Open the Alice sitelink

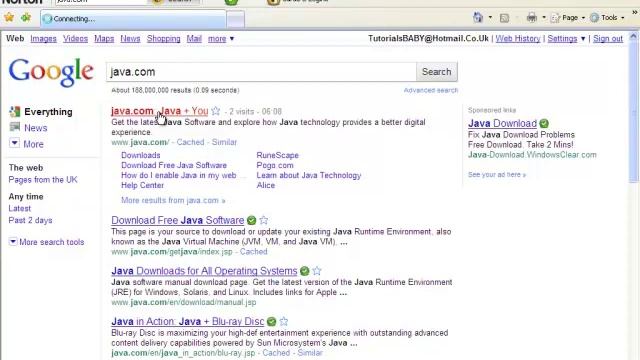266,185
